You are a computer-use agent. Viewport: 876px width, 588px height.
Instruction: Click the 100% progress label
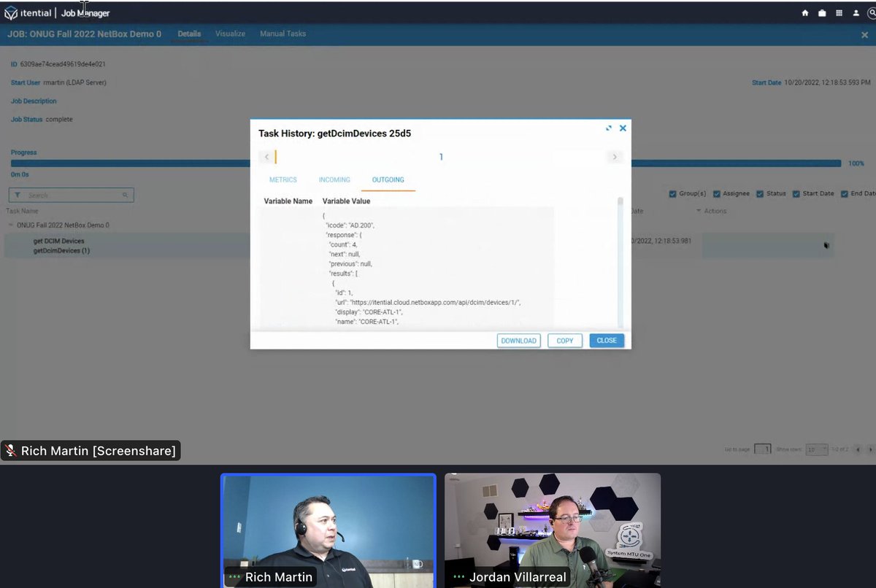[856, 163]
